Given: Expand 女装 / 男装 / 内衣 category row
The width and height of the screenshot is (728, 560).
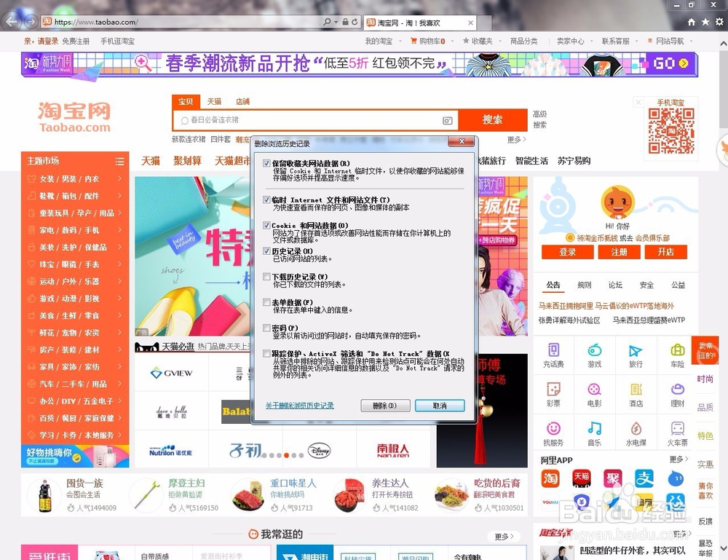Looking at the screenshot, I should [75, 178].
